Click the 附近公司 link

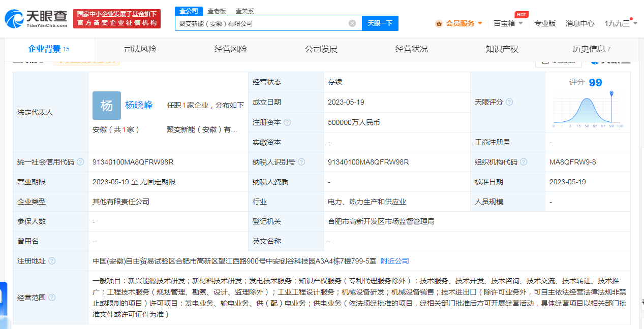pyautogui.click(x=394, y=261)
